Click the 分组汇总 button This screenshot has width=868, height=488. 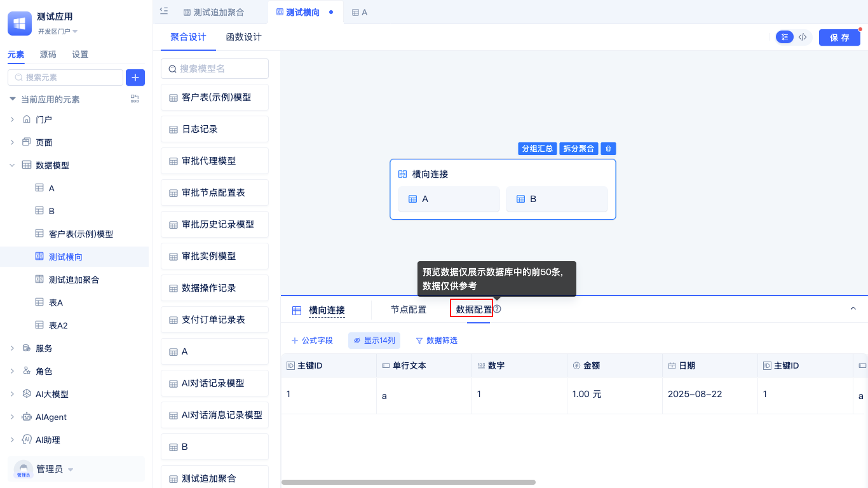[x=537, y=149]
